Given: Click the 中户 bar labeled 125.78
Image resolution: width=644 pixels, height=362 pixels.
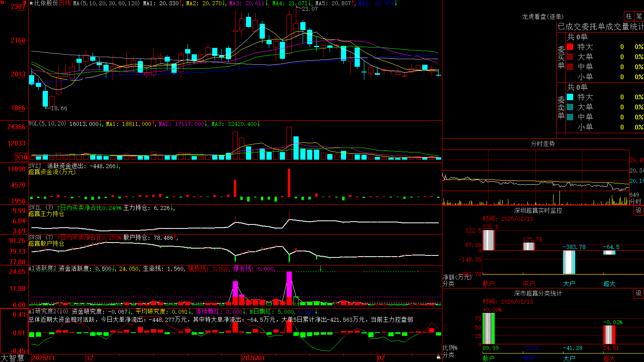Looking at the screenshot, I should [x=528, y=246].
